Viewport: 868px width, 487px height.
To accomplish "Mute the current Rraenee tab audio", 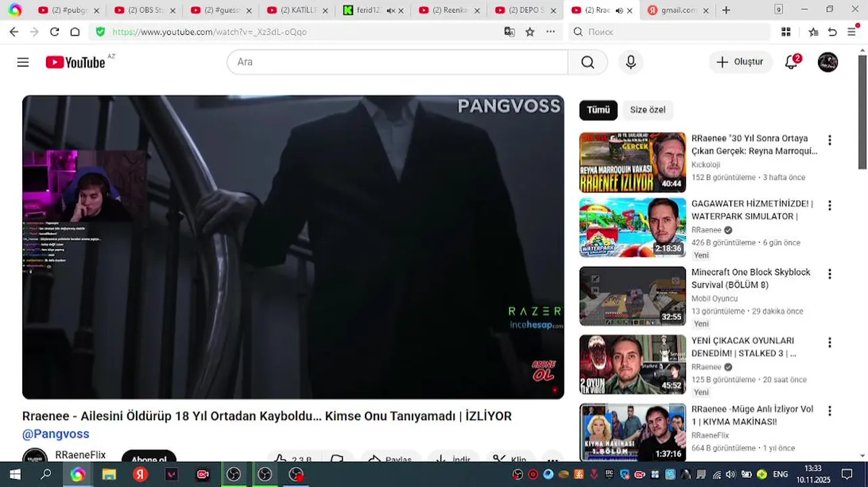I will [x=619, y=10].
